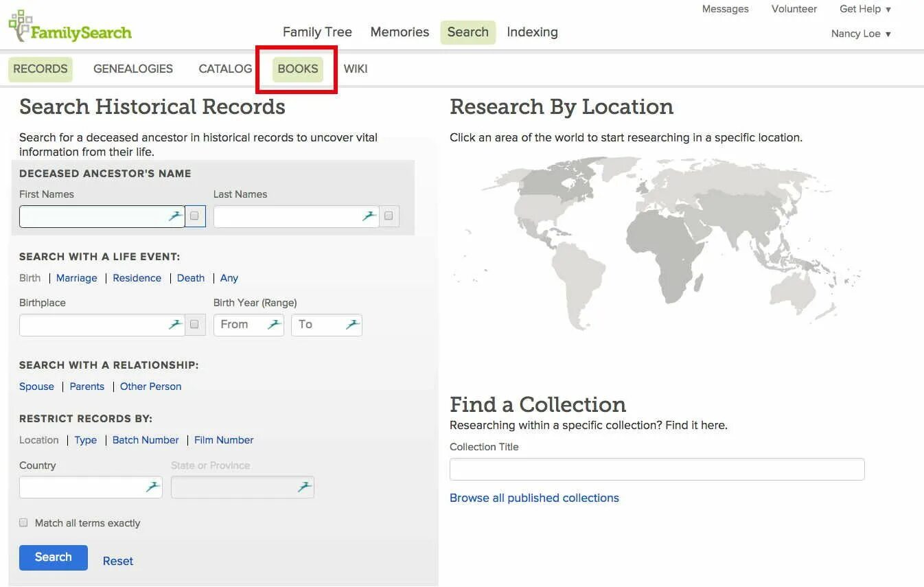Switch to the Catalog tab
The height and width of the screenshot is (587, 924).
(225, 69)
